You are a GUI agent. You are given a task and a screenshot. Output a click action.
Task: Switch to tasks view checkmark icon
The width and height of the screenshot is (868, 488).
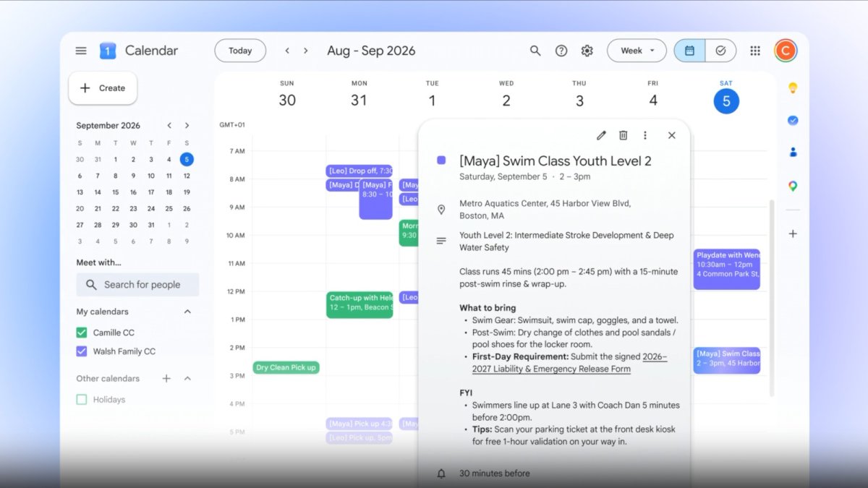click(720, 51)
